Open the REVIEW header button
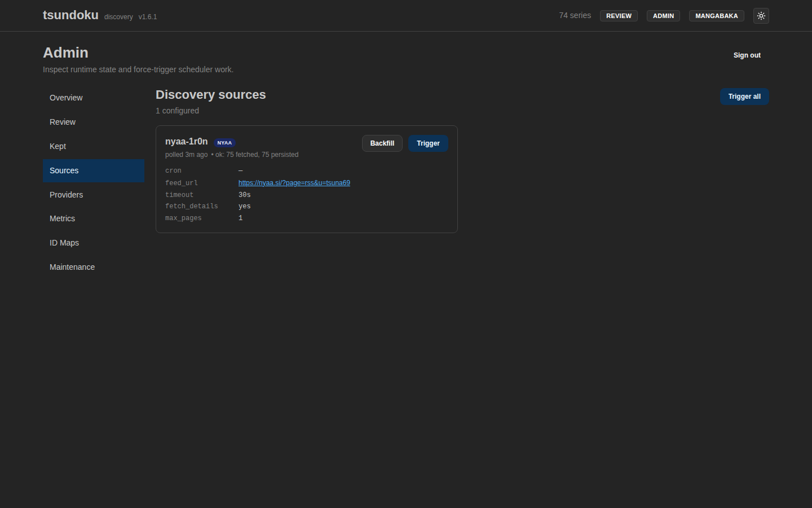This screenshot has width=812, height=508. [x=619, y=16]
